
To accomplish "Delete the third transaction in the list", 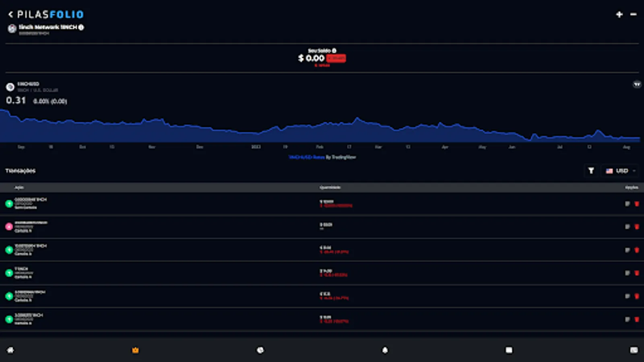I will click(637, 250).
